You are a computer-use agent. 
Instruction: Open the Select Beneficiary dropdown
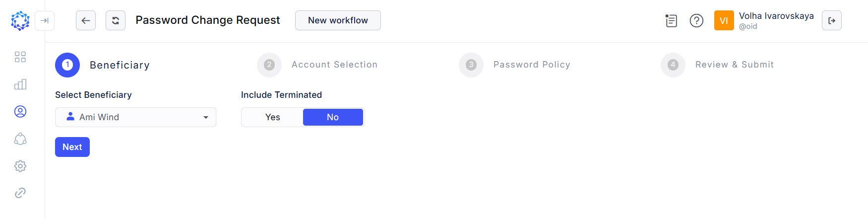[135, 117]
